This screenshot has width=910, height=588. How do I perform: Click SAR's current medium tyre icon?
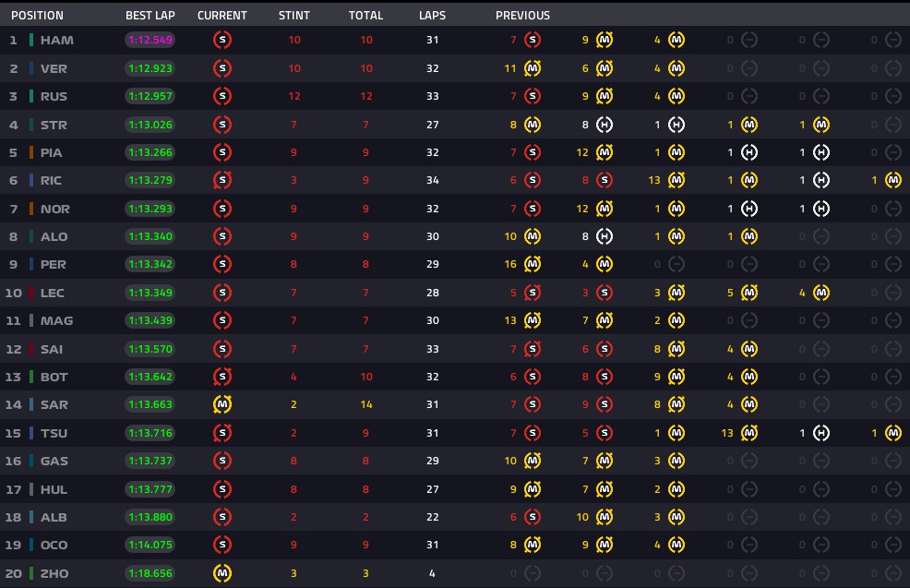click(222, 404)
